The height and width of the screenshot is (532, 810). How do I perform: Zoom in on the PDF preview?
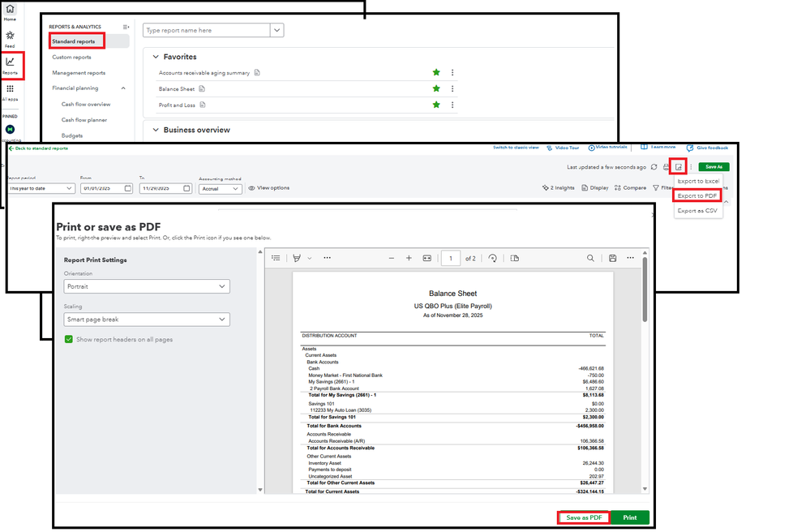click(x=409, y=258)
